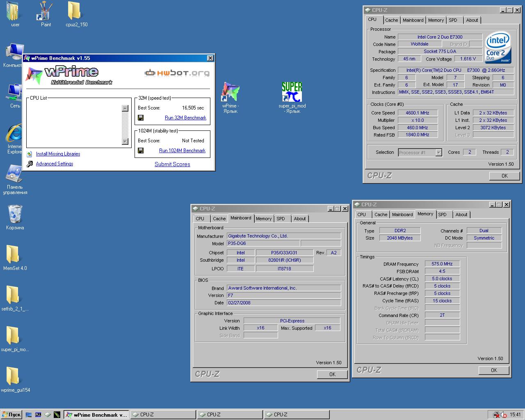The height and width of the screenshot is (420, 525).
Task: Click OK in the CPU-Z window showing Graphic Interface
Action: (x=332, y=374)
